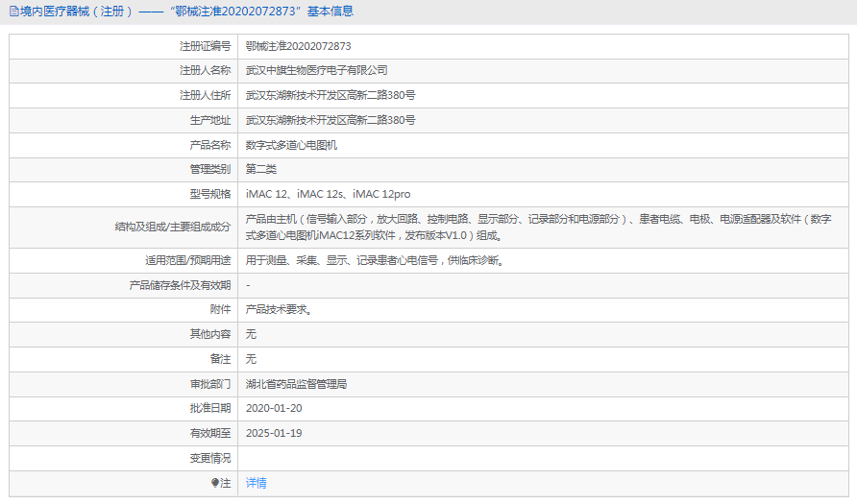Select approving department 湖北省药品监督管理局
857x504 pixels.
click(296, 384)
